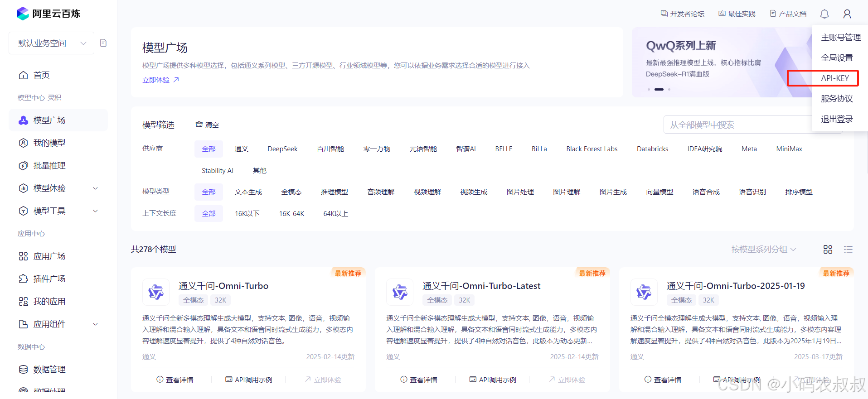This screenshot has height=399, width=868.
Task: Switch to list view icon
Action: click(848, 249)
